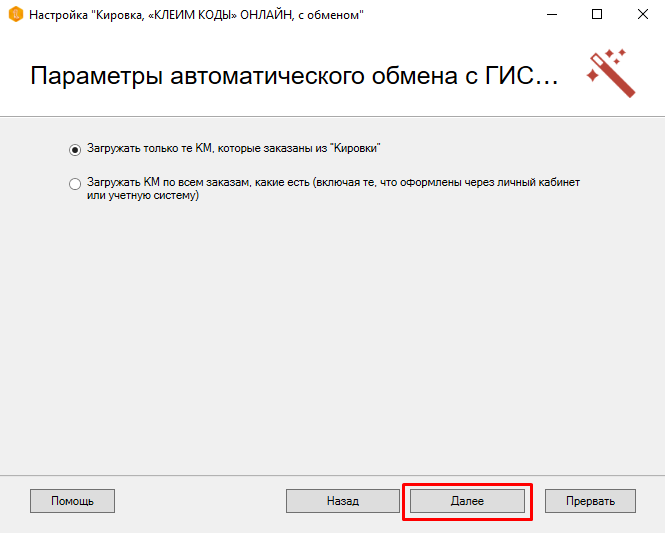Click the Помощь button
This screenshot has width=665, height=533.
[x=72, y=501]
